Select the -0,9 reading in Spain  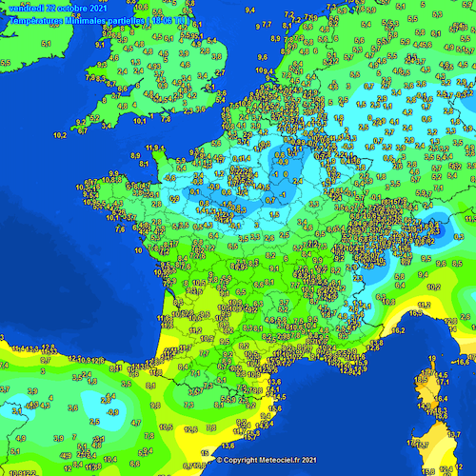[112, 412]
